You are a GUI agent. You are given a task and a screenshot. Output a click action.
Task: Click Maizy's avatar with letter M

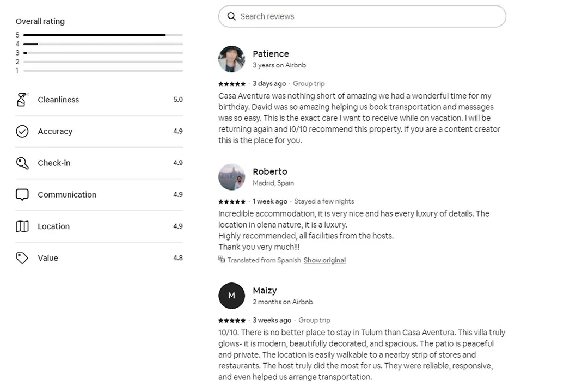(x=232, y=296)
